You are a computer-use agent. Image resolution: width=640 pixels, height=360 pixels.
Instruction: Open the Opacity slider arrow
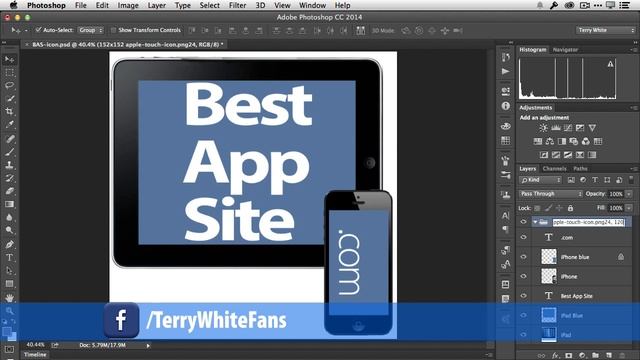pyautogui.click(x=629, y=194)
